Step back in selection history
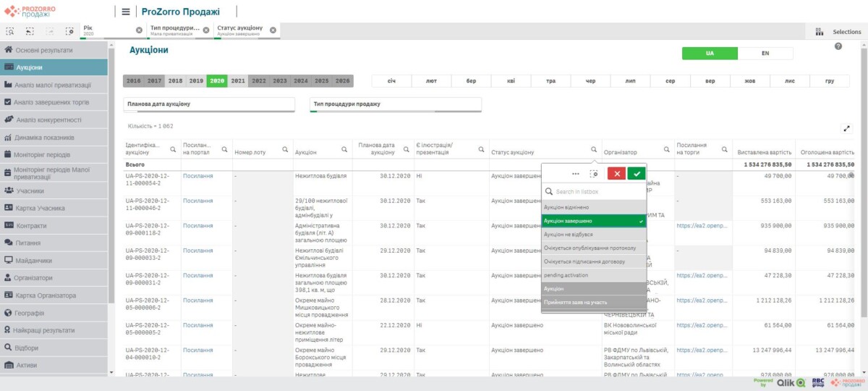The height and width of the screenshot is (391, 868). click(x=30, y=31)
